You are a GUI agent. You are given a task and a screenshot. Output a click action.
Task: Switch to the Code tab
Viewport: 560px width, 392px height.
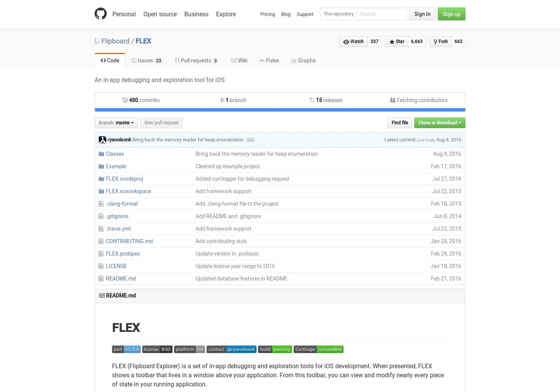[110, 60]
